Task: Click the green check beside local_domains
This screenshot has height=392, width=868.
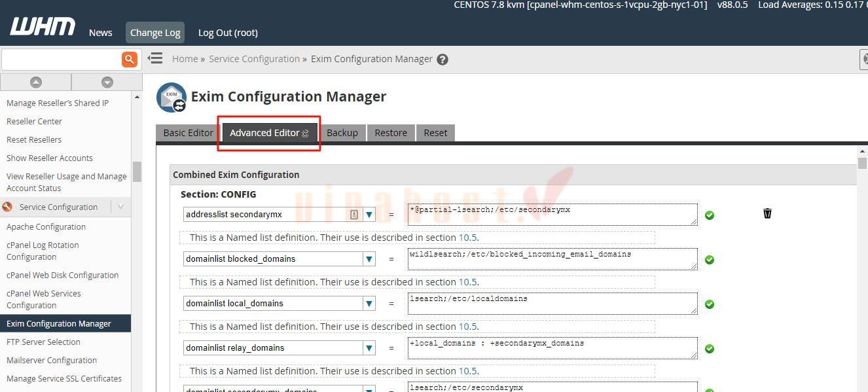Action: (710, 304)
